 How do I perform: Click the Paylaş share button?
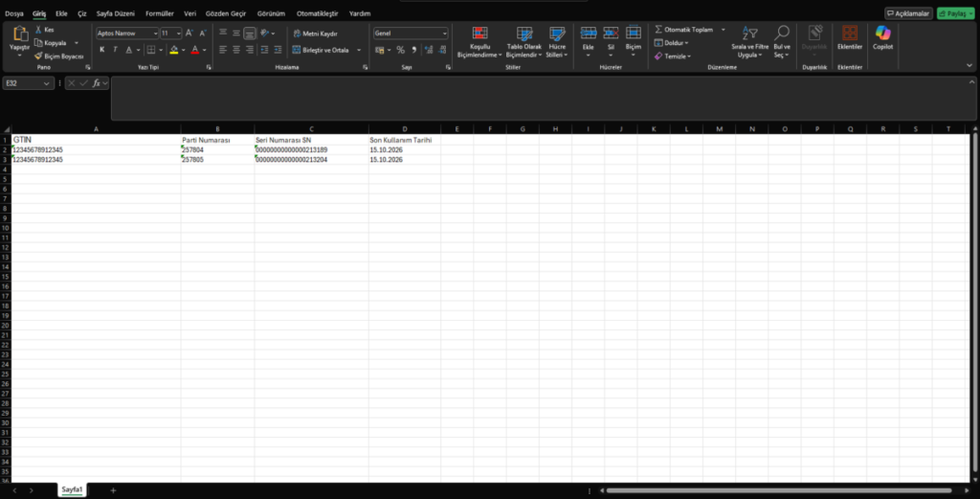956,13
